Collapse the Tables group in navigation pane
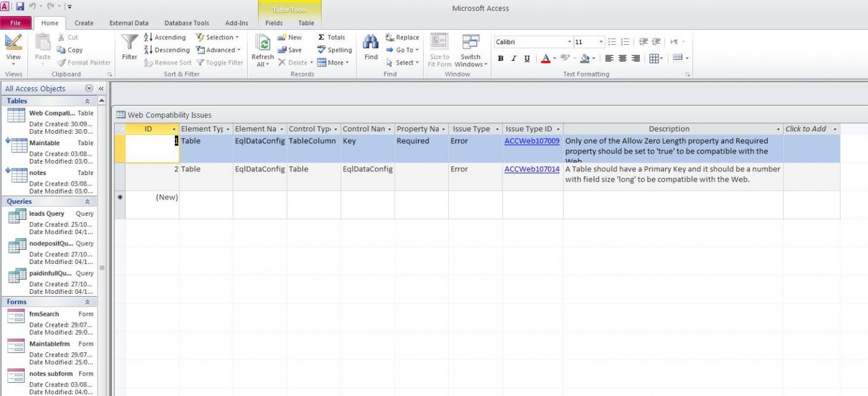 coord(88,101)
